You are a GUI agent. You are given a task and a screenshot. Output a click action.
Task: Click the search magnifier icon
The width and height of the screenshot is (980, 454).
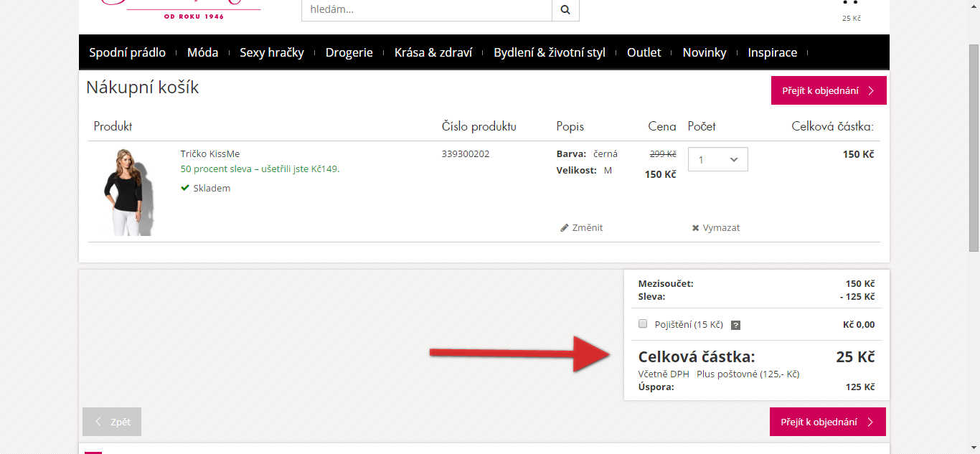tap(565, 10)
